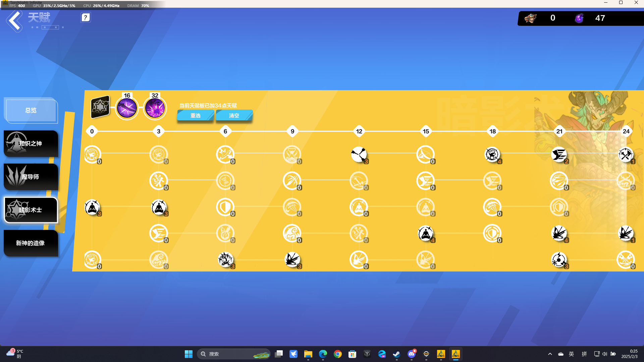Click the purple orb currency showing 47
The width and height of the screenshot is (644, 362).
coord(579,18)
